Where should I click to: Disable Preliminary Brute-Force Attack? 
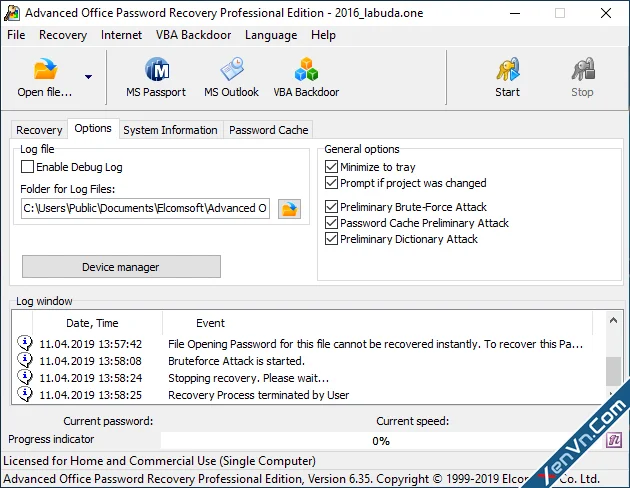pyautogui.click(x=331, y=207)
